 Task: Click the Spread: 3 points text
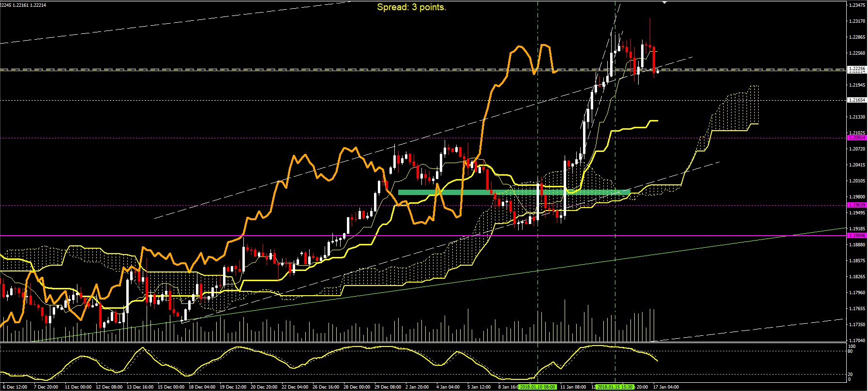[411, 7]
